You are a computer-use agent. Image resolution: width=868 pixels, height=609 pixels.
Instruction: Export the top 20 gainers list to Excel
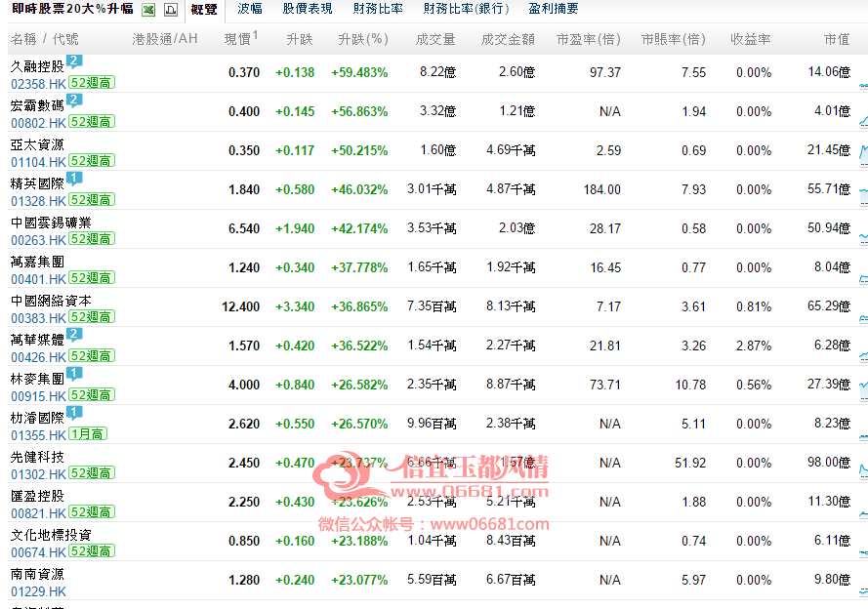click(148, 10)
